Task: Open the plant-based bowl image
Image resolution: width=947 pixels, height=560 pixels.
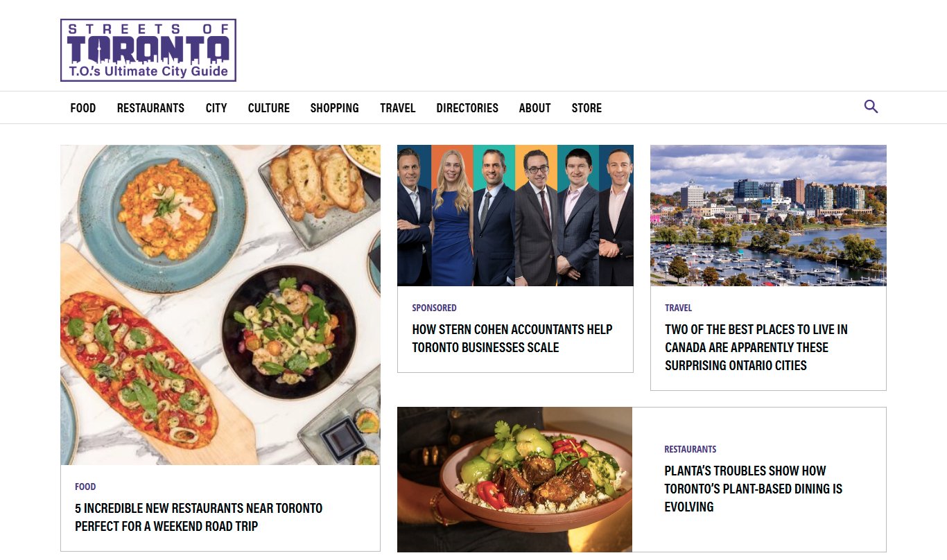Action: click(x=514, y=480)
